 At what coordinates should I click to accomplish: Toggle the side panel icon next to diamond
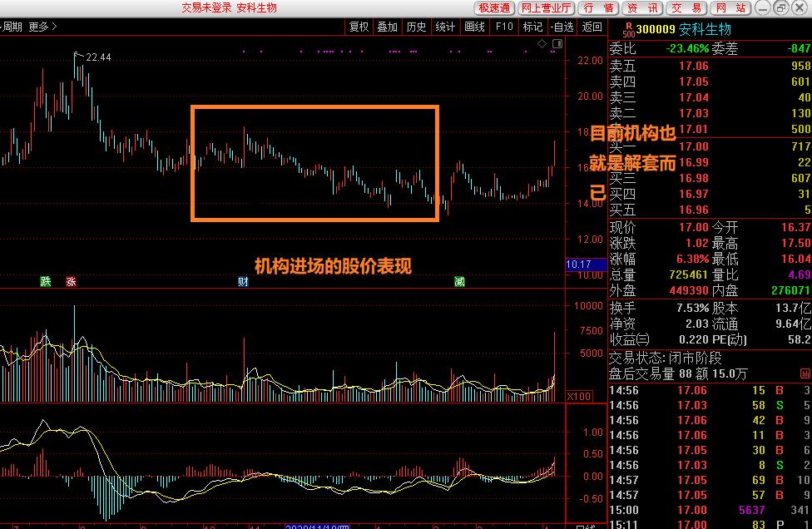pos(557,44)
